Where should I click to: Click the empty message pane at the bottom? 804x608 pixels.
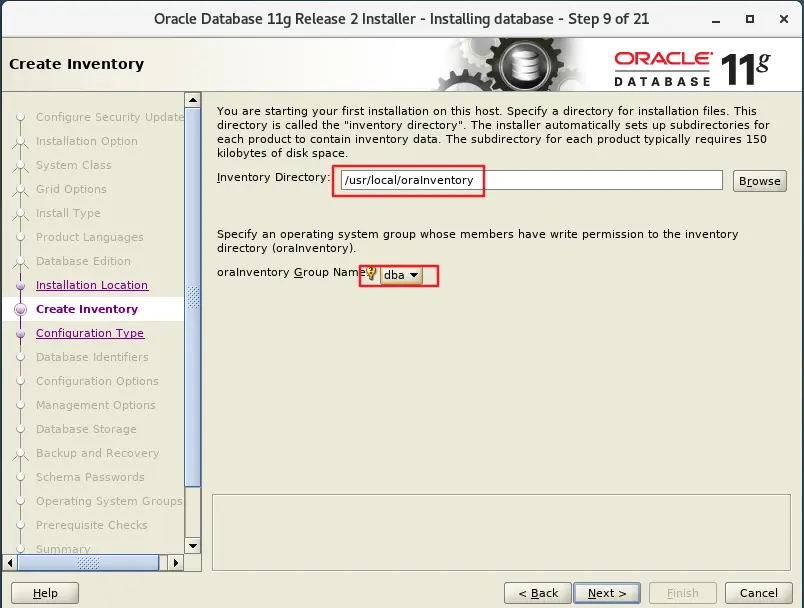coord(501,532)
